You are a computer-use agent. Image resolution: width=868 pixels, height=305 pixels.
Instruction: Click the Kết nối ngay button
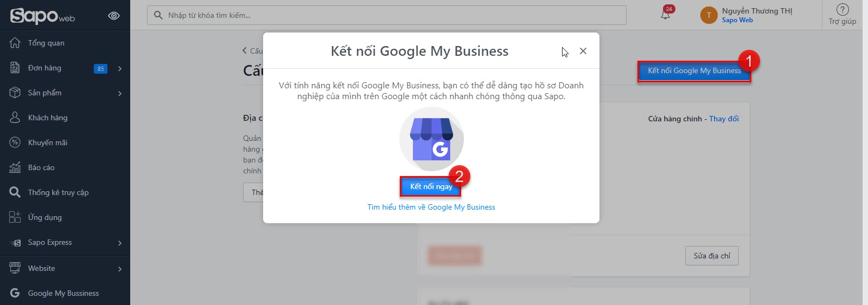point(431,186)
